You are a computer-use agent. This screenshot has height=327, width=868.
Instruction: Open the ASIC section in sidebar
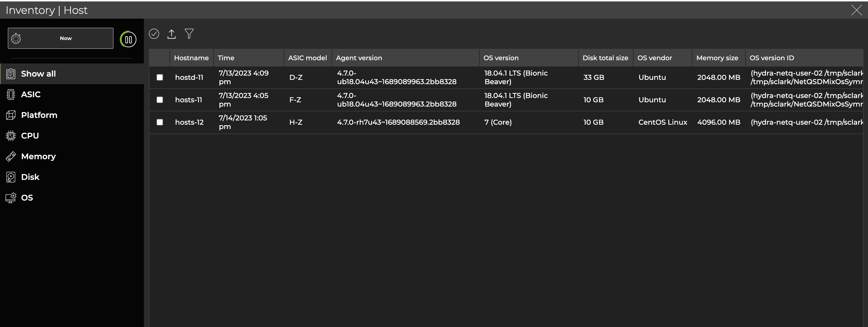[30, 94]
